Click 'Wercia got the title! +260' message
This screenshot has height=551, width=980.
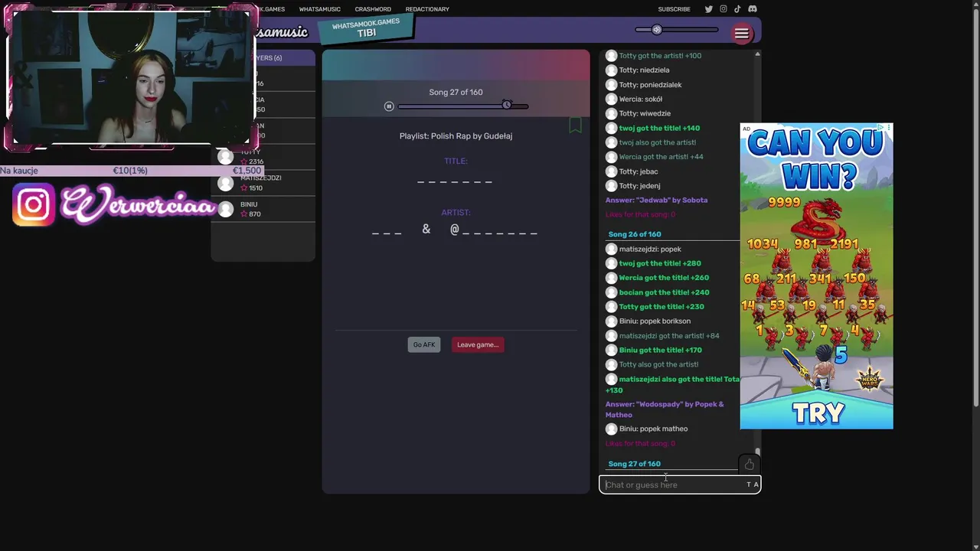click(x=664, y=278)
